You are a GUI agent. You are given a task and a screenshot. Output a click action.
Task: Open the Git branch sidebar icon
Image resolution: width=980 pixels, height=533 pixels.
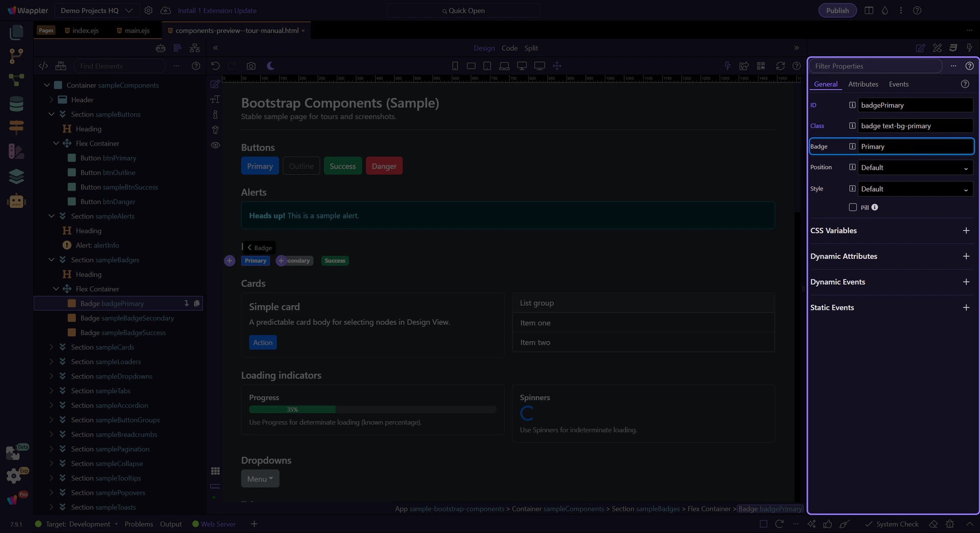click(16, 56)
